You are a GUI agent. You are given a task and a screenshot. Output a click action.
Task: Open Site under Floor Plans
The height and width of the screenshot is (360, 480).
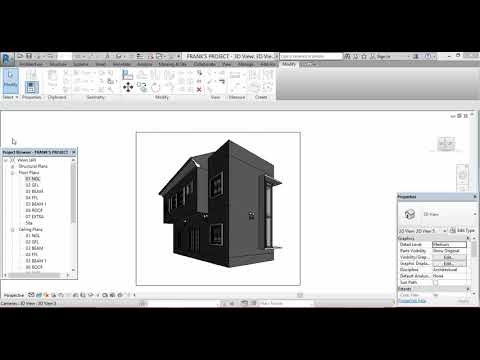[x=29, y=223]
